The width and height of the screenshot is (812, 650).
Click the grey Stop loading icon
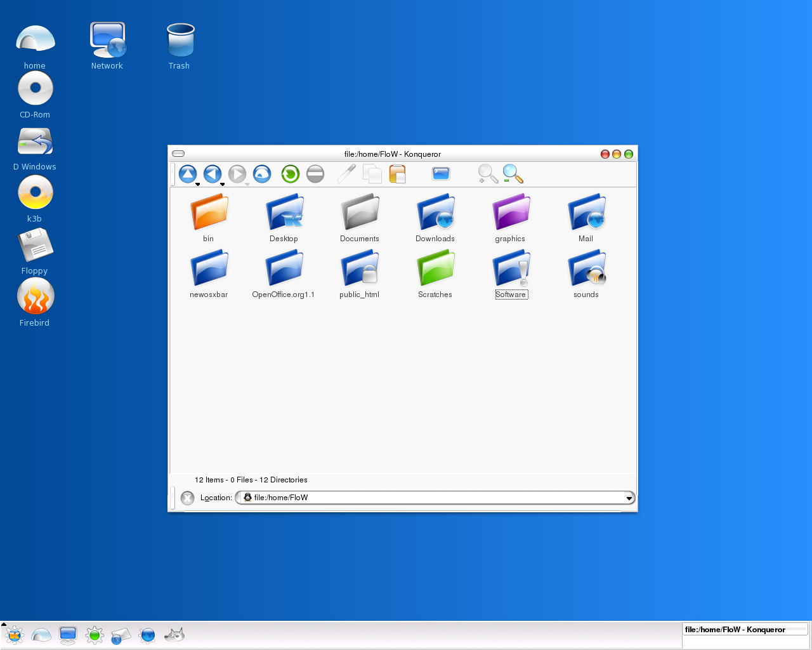(315, 173)
